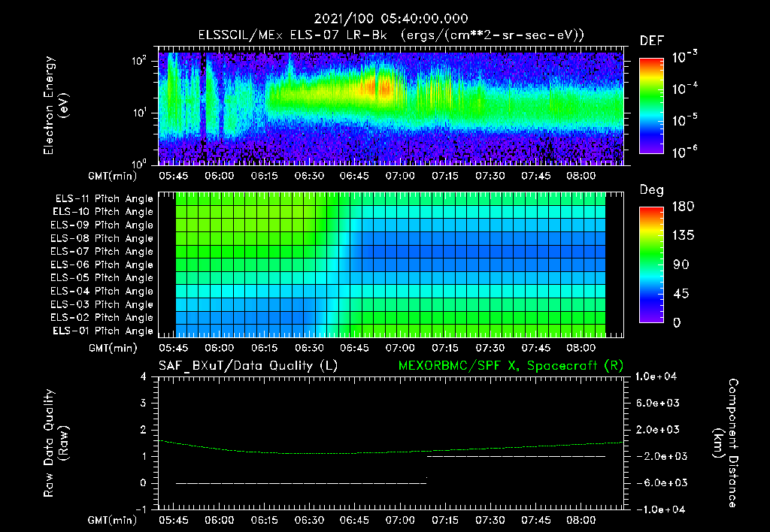Viewport: 770px width, 532px height.
Task: Click the 'ELS-10 Pitch Angle' row label
Action: pos(103,212)
